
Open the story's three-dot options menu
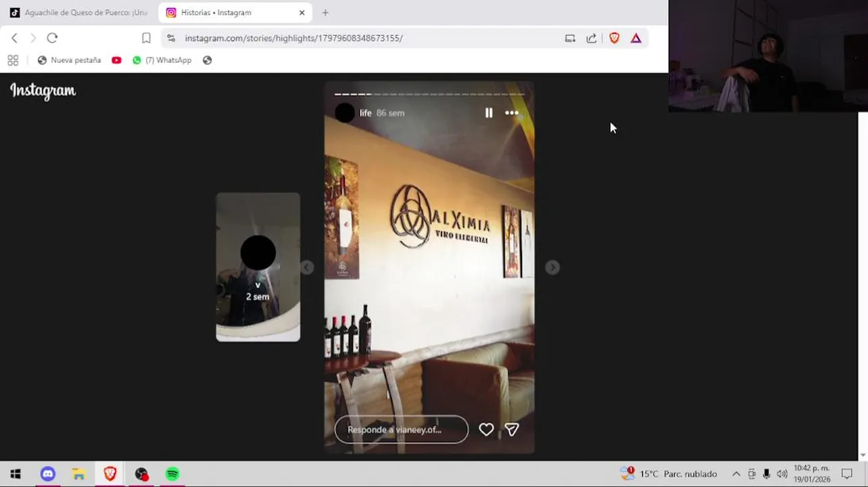pyautogui.click(x=512, y=113)
